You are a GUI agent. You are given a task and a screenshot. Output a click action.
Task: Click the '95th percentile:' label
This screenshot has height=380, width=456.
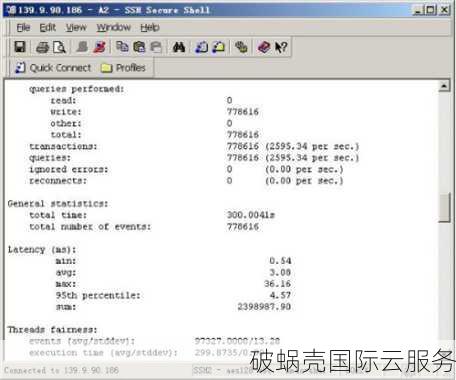click(98, 296)
